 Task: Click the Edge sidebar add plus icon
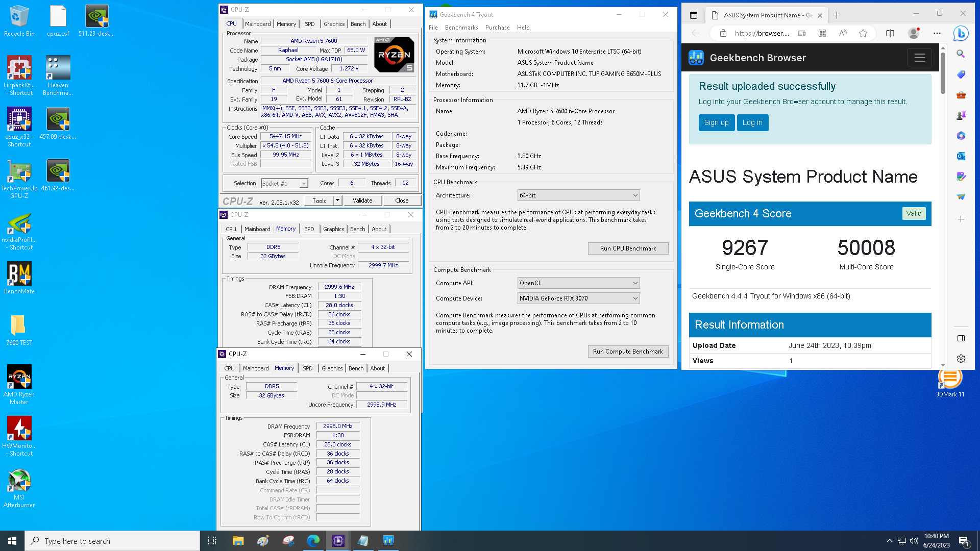coord(961,219)
